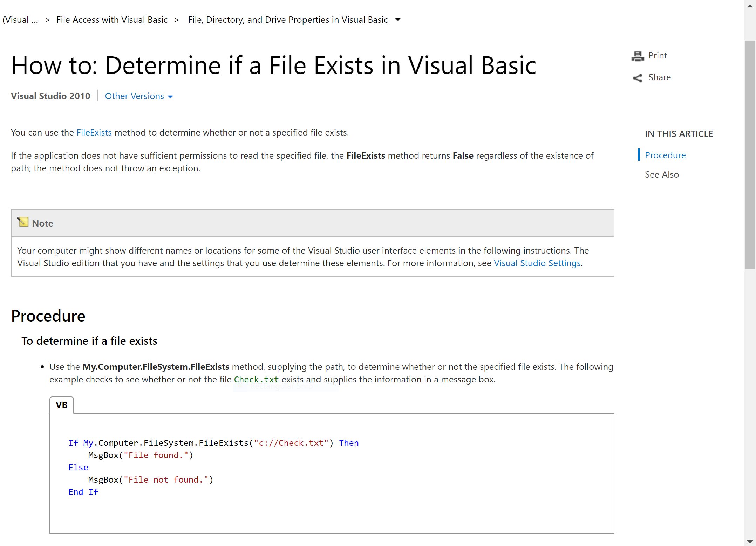Viewport: 756px width, 546px height.
Task: Jump to Procedure in article nav
Action: 665,155
